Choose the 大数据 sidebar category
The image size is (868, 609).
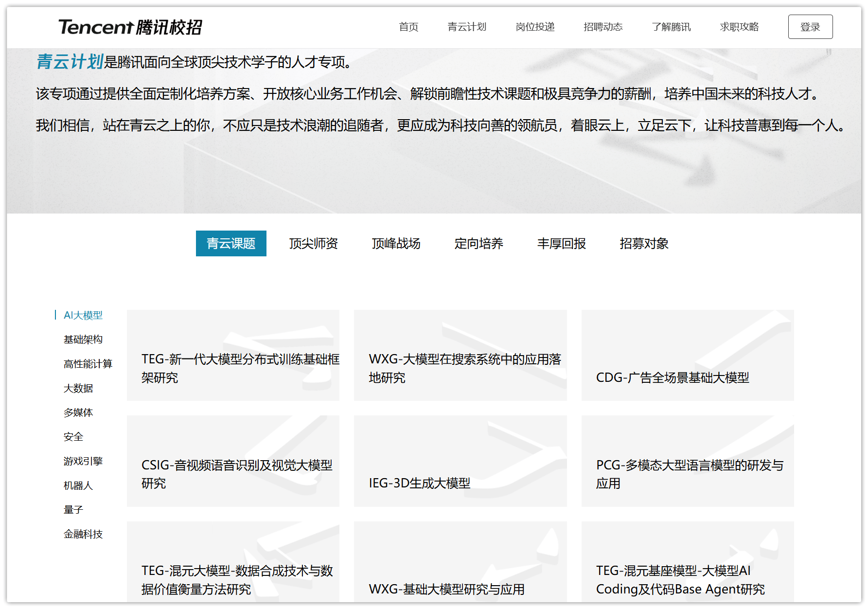coord(78,388)
